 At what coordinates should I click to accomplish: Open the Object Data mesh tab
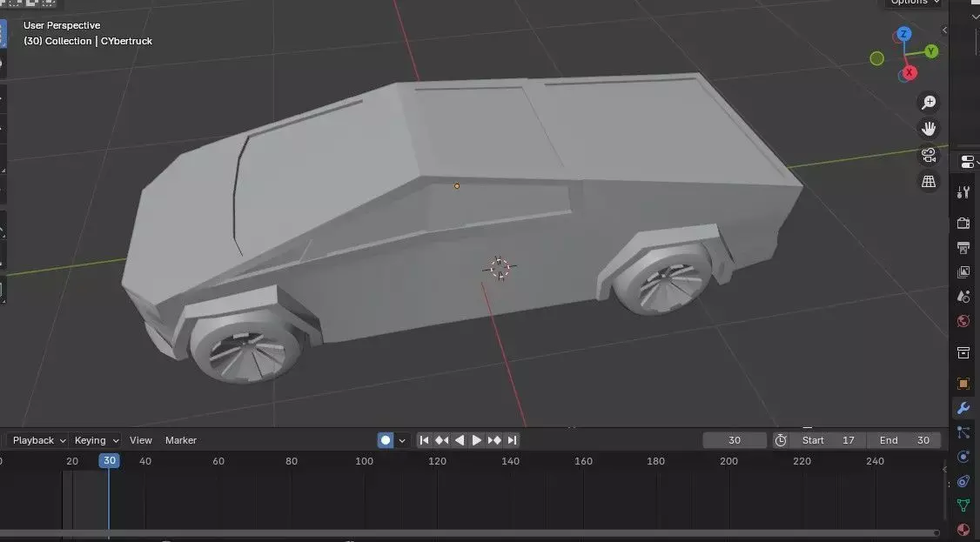pos(963,505)
